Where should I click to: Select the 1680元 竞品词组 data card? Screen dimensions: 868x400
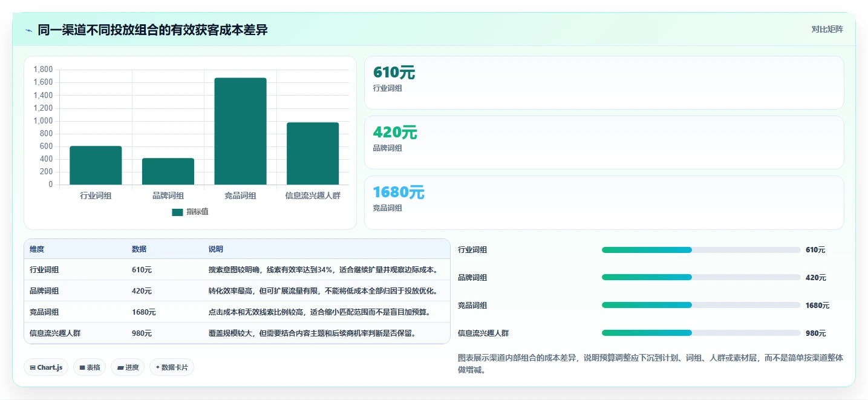604,203
